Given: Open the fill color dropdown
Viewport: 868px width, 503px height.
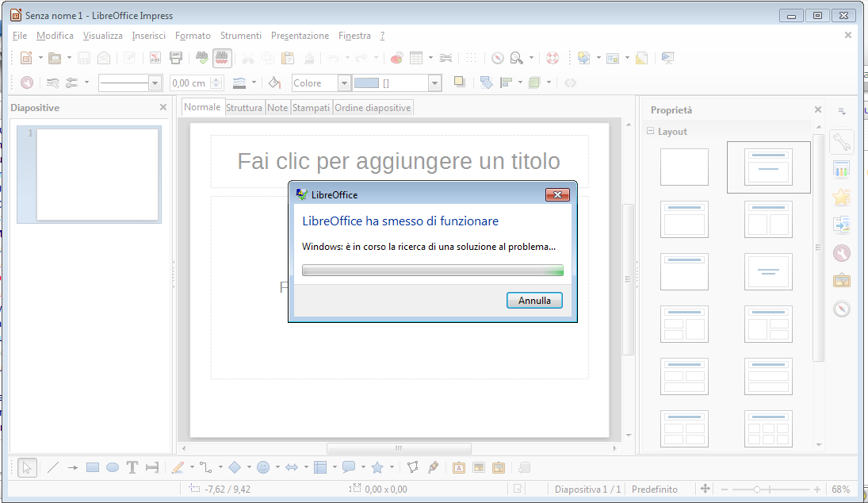Looking at the screenshot, I should [x=435, y=83].
